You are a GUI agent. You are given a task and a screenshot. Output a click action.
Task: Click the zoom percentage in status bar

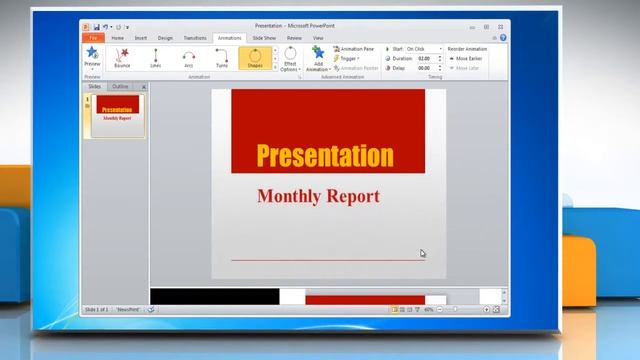(428, 310)
